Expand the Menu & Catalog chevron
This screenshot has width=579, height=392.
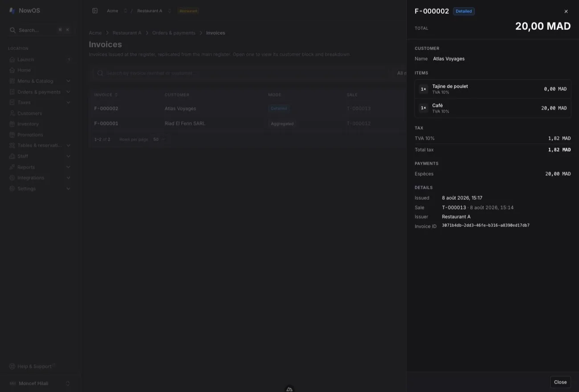pos(68,81)
